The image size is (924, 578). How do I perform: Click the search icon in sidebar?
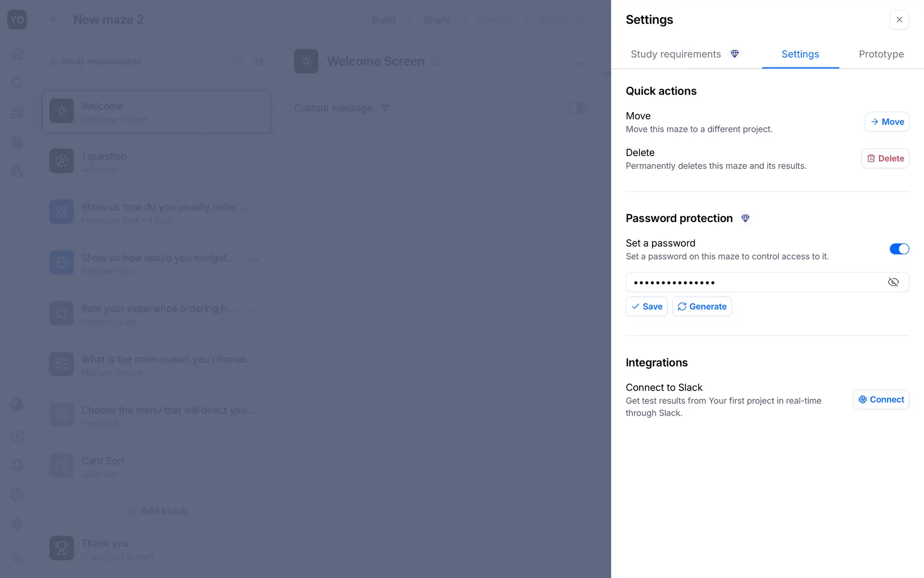click(x=17, y=83)
